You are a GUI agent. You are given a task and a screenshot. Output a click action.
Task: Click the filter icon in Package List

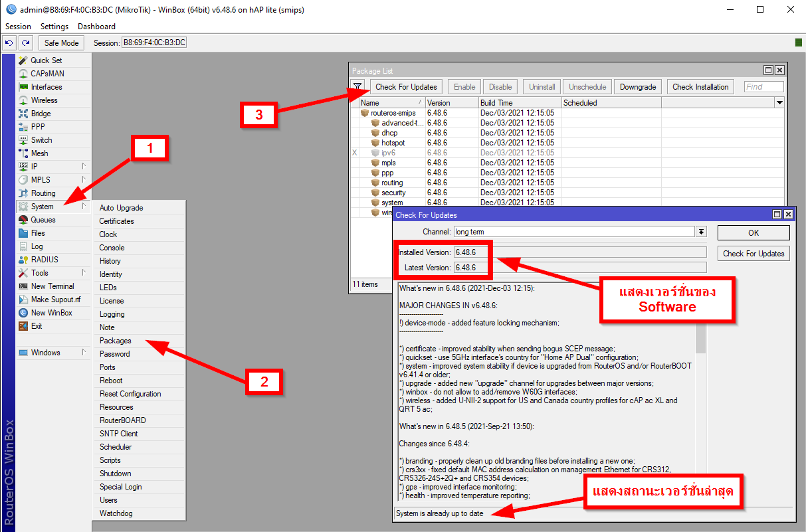357,86
